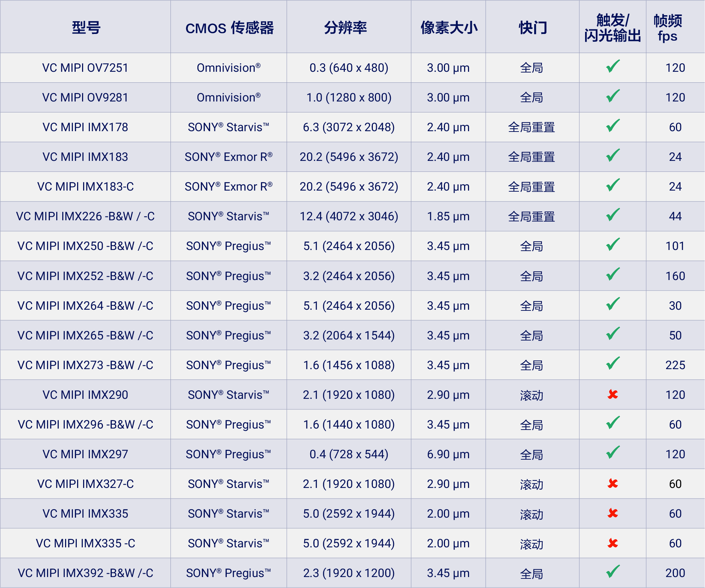Select the VC MIPI IMX296 -B&W /-C cell
The height and width of the screenshot is (588, 705).
click(85, 424)
